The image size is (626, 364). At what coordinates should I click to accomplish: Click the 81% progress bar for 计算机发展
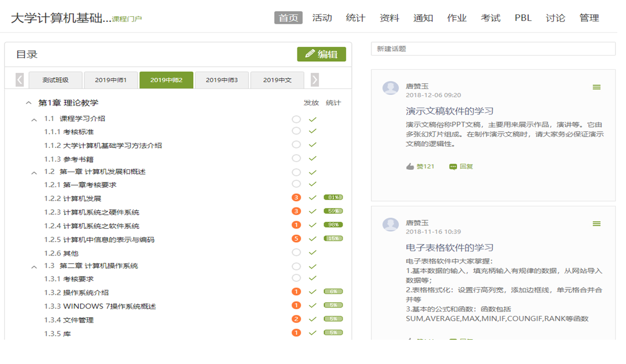click(x=333, y=198)
